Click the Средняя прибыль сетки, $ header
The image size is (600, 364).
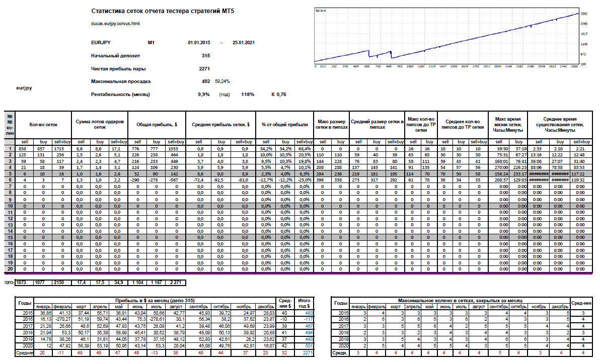[221, 125]
